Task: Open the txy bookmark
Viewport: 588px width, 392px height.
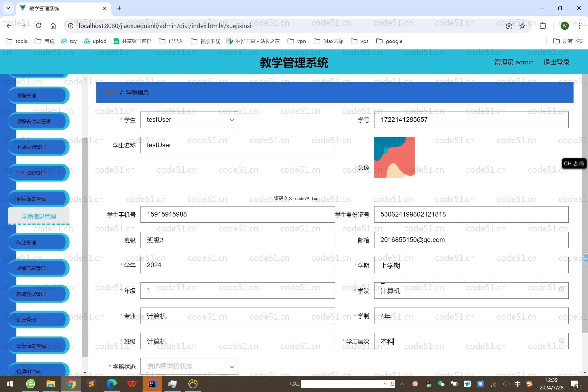Action: point(69,41)
